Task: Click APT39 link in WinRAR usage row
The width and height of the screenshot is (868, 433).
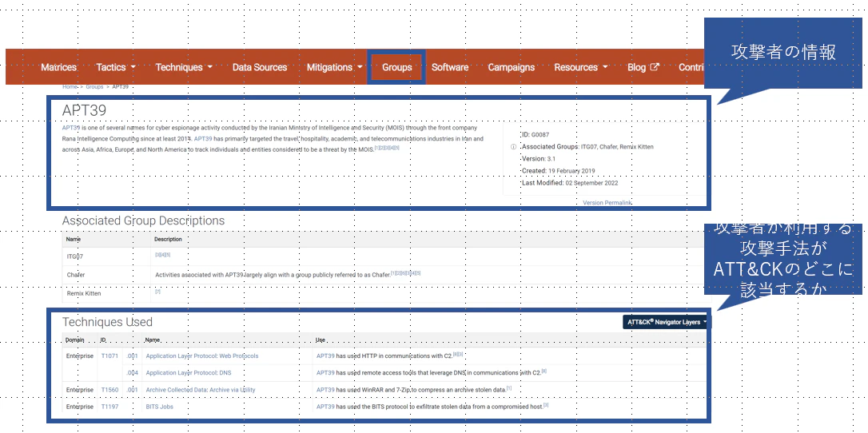Action: pos(325,390)
